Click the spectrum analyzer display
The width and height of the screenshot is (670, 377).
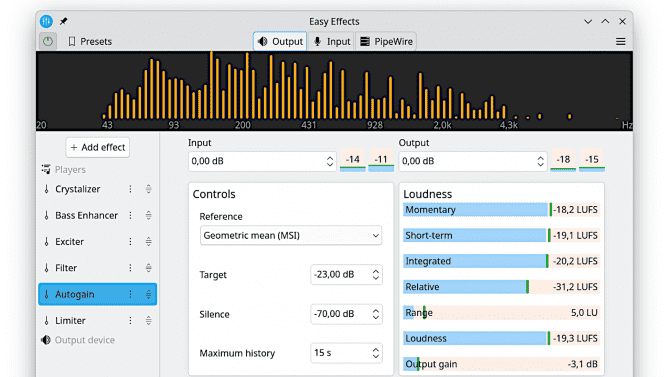tap(334, 91)
